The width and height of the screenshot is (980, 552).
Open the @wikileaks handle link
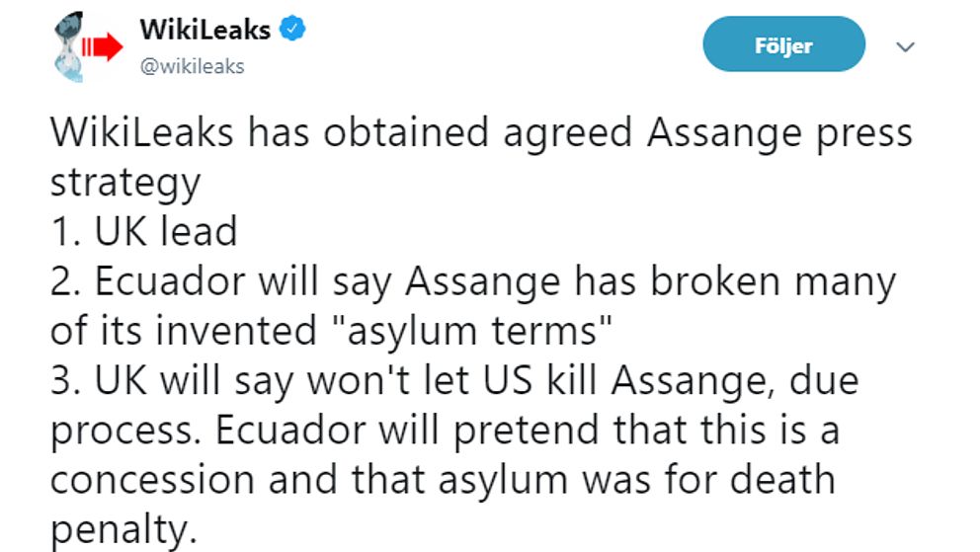click(x=192, y=67)
